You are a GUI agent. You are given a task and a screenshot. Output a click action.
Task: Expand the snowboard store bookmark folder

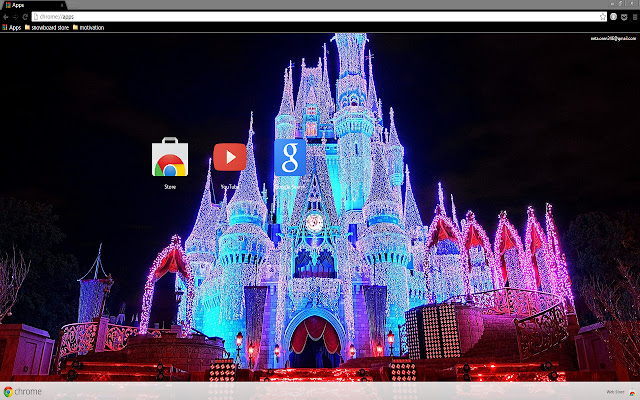[47, 28]
